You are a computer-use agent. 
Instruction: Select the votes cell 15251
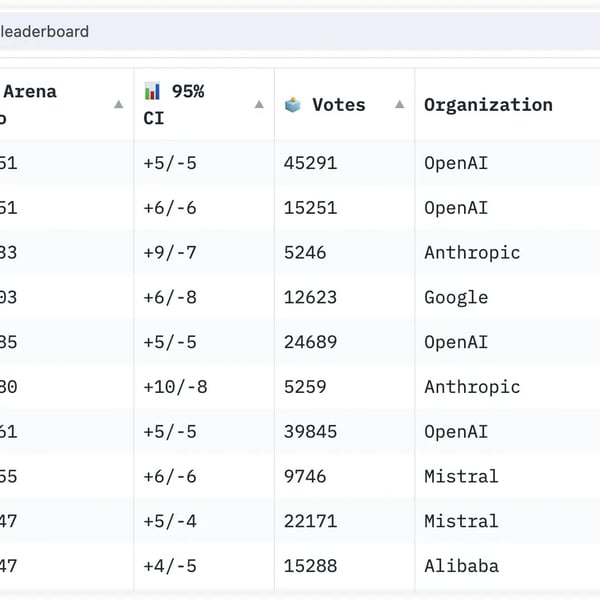pos(310,208)
